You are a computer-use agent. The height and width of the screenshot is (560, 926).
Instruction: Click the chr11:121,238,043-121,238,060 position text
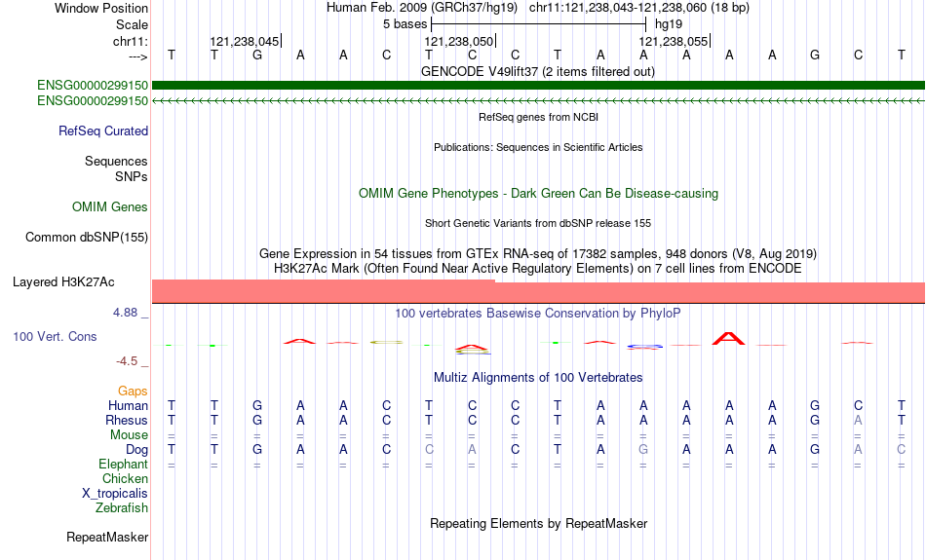(x=639, y=8)
